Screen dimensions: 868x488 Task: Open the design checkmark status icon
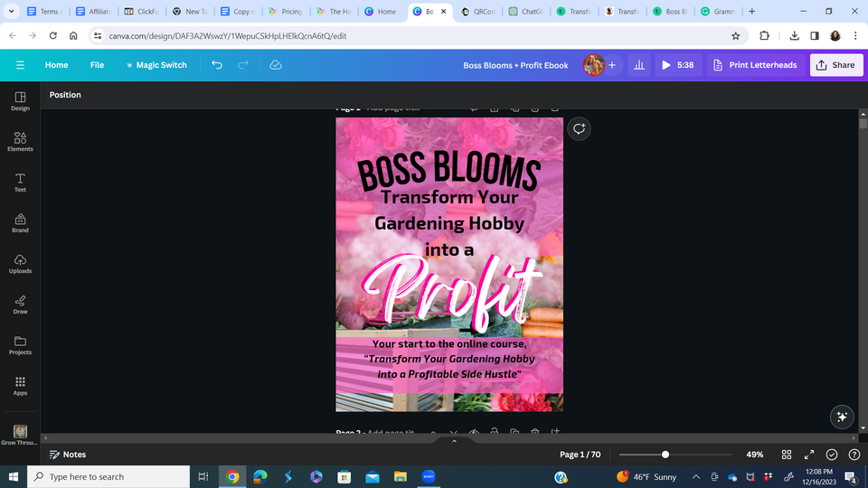(x=832, y=455)
